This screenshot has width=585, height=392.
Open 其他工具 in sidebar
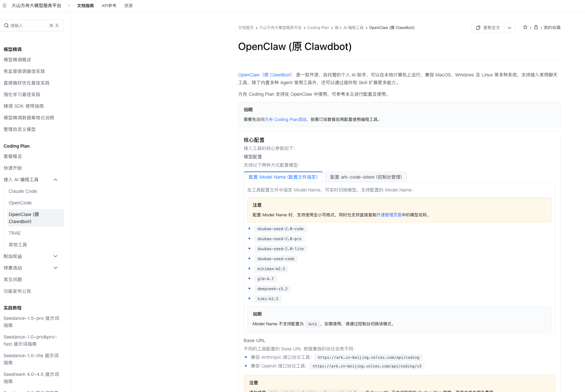click(x=18, y=245)
